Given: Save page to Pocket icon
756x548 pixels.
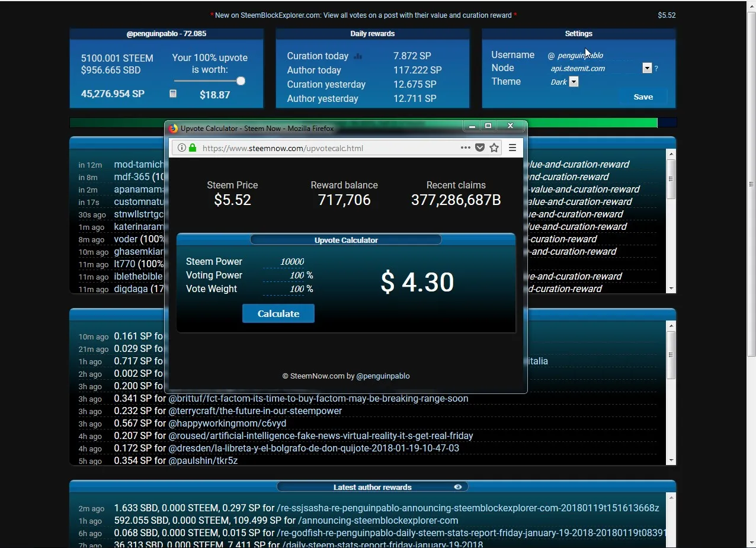Looking at the screenshot, I should pos(480,148).
